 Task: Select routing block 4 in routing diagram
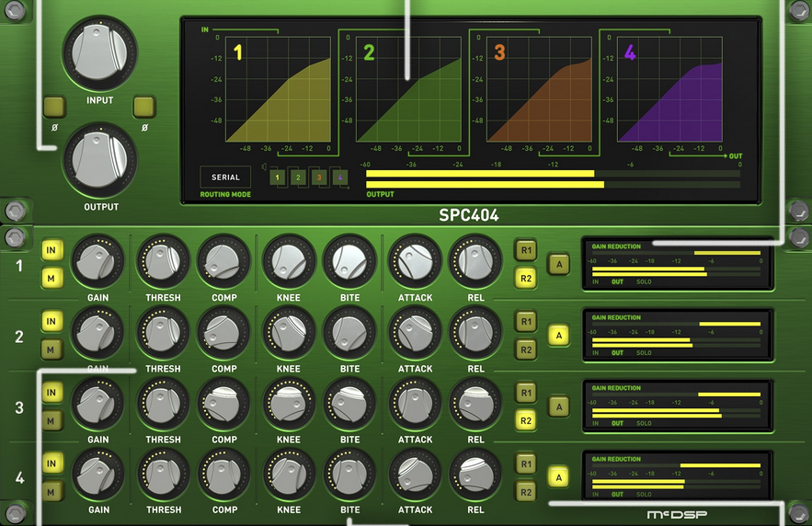[339, 177]
